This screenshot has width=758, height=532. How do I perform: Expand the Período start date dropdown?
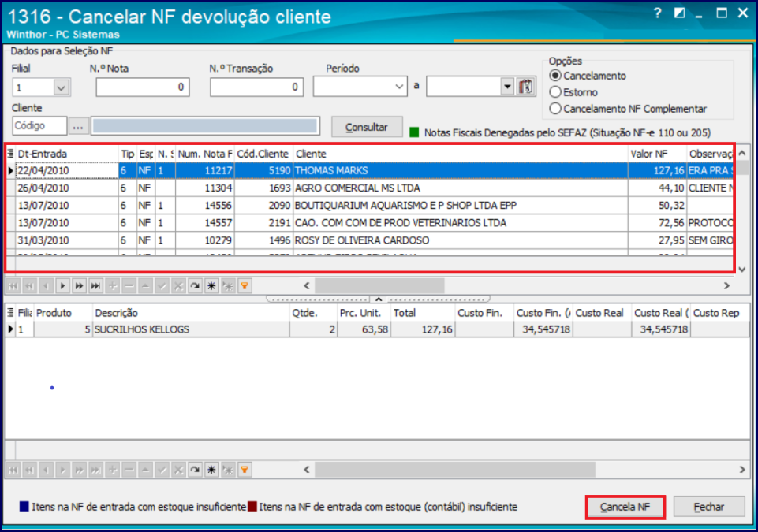(399, 87)
